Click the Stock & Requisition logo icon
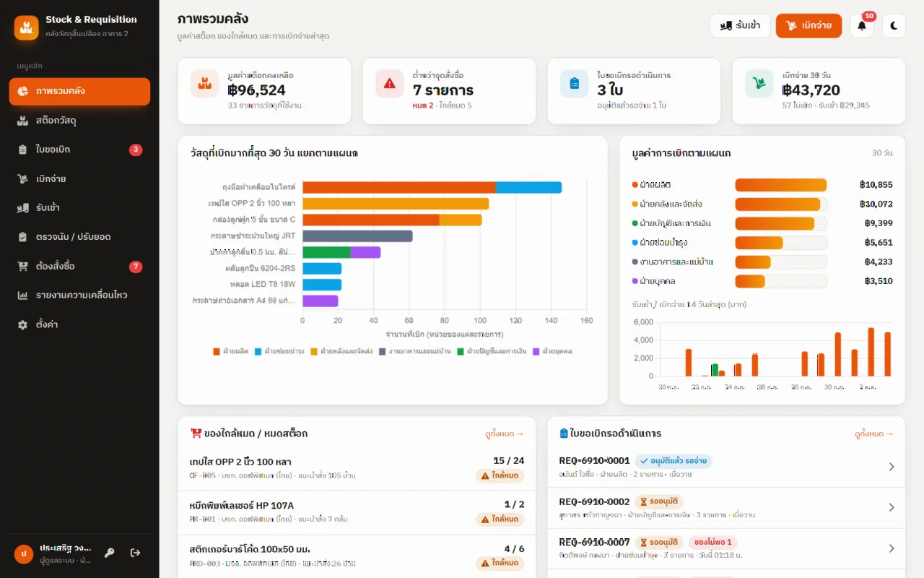 pos(27,27)
